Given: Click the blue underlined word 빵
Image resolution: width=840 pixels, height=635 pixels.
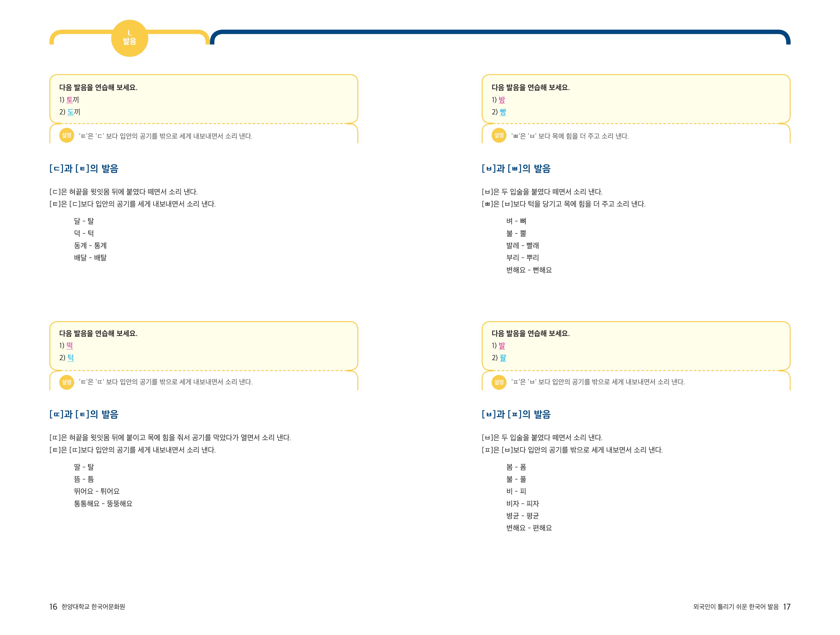Looking at the screenshot, I should [503, 112].
